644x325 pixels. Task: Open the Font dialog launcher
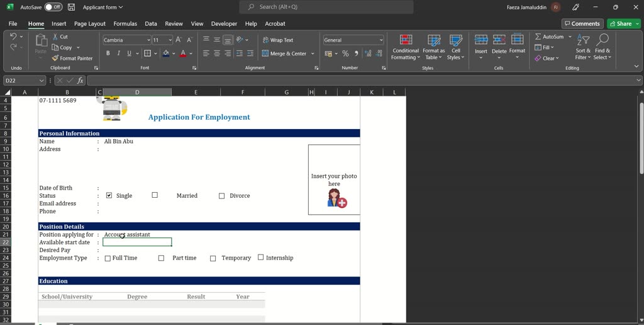click(194, 68)
